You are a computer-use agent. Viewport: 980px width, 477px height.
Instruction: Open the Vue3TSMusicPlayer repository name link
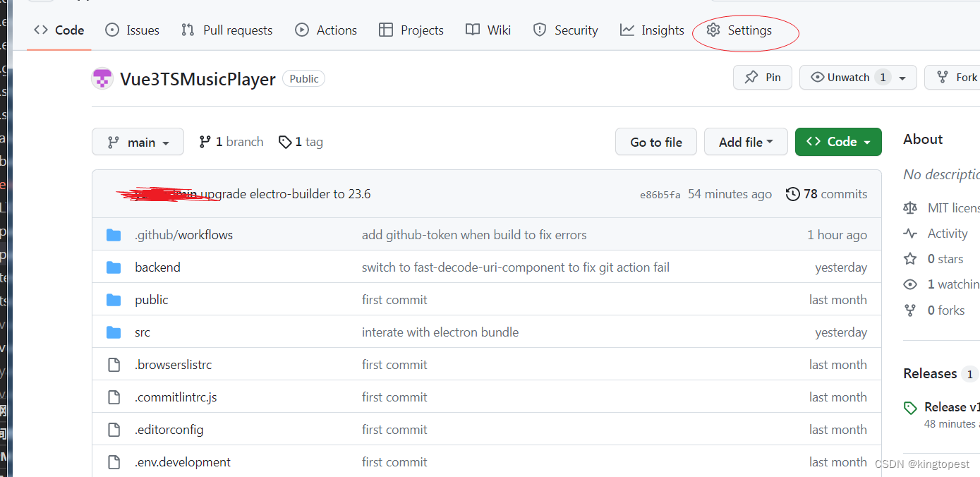[x=198, y=79]
